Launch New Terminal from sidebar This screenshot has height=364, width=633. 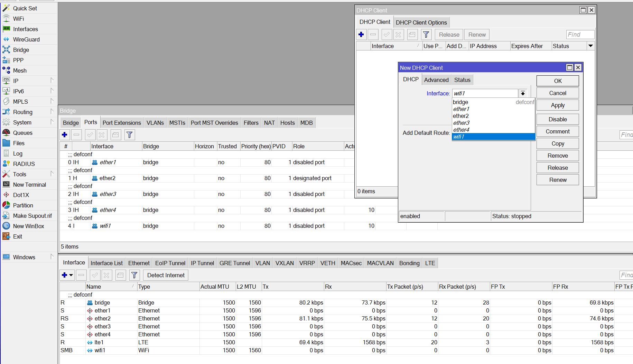(x=29, y=185)
